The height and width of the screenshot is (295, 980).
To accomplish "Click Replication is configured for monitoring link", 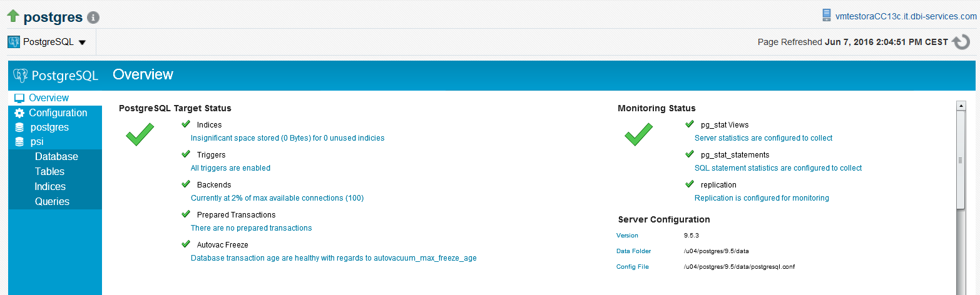I will point(762,198).
